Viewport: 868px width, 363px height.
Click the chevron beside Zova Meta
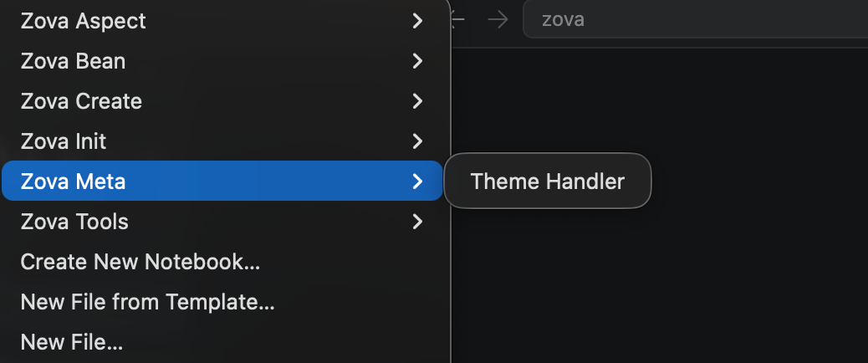click(417, 181)
